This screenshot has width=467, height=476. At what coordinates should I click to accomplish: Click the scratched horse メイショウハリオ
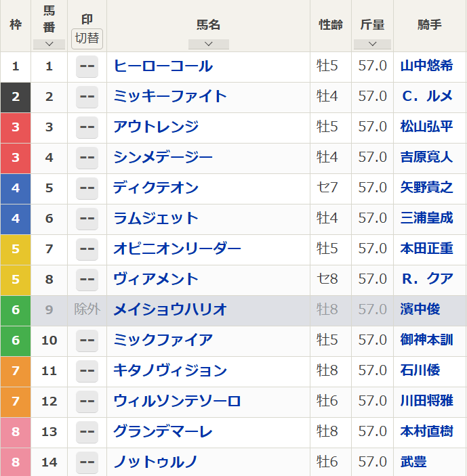tap(169, 309)
